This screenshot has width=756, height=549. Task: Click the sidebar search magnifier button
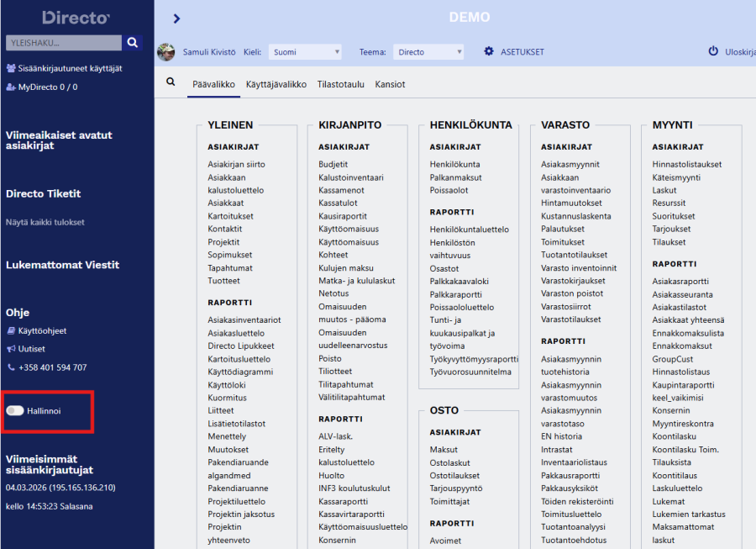click(x=133, y=42)
